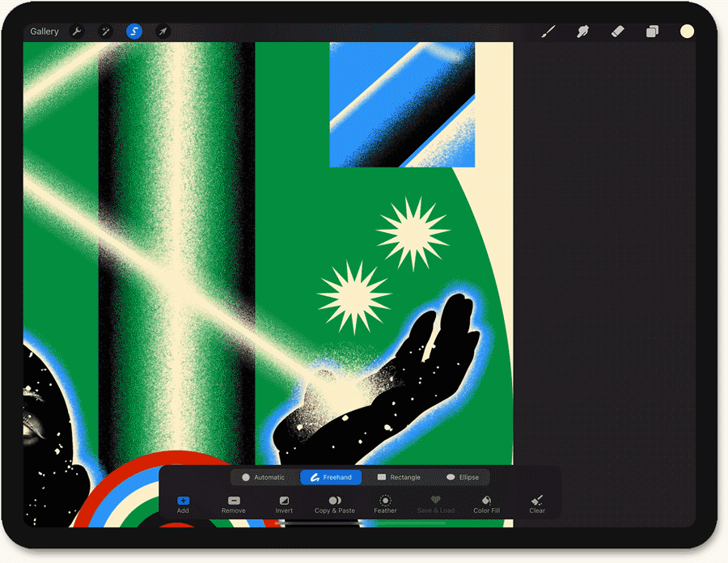Switch to Rectangle selection mode
The image size is (728, 563).
399,477
